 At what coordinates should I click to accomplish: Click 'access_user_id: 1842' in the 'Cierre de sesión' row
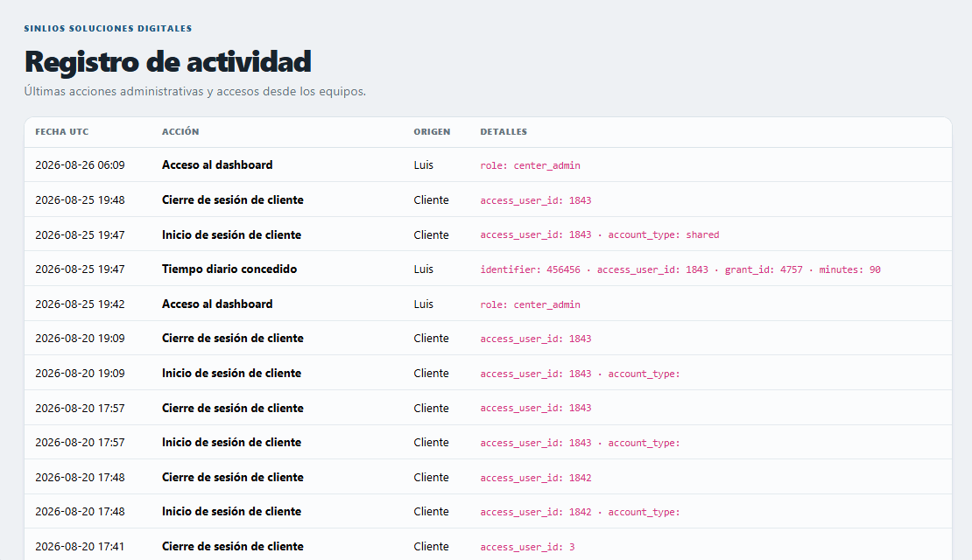point(536,478)
